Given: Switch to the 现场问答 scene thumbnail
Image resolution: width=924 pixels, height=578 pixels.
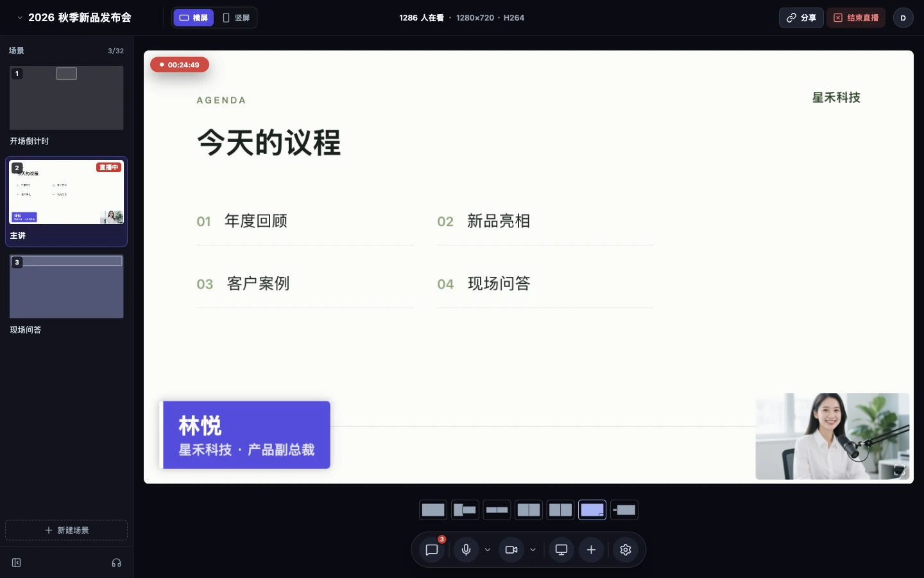Looking at the screenshot, I should pyautogui.click(x=67, y=286).
